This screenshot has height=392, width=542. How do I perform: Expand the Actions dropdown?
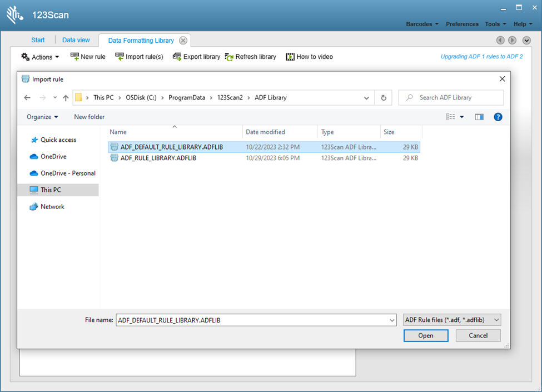click(x=39, y=56)
